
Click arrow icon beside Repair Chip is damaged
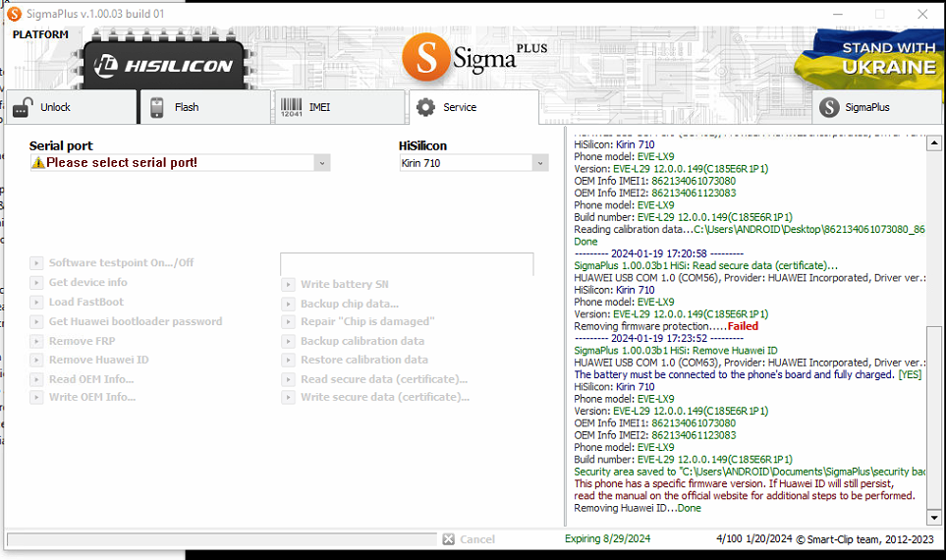(x=289, y=322)
